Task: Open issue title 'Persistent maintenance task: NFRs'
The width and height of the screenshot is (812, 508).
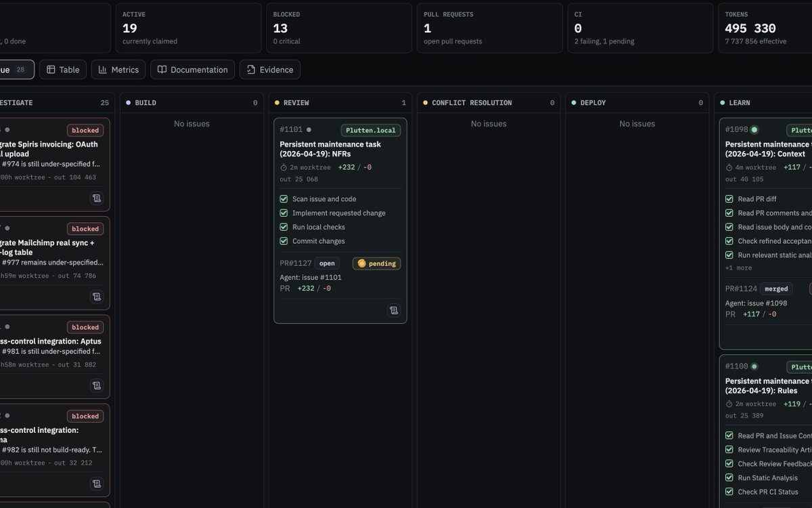Action: [330, 149]
